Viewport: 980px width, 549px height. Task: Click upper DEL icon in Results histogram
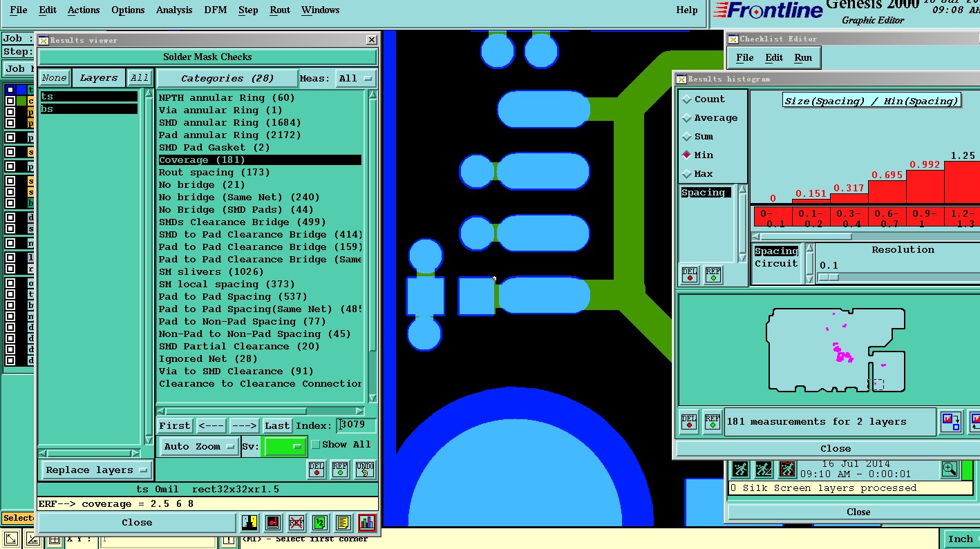pyautogui.click(x=690, y=275)
